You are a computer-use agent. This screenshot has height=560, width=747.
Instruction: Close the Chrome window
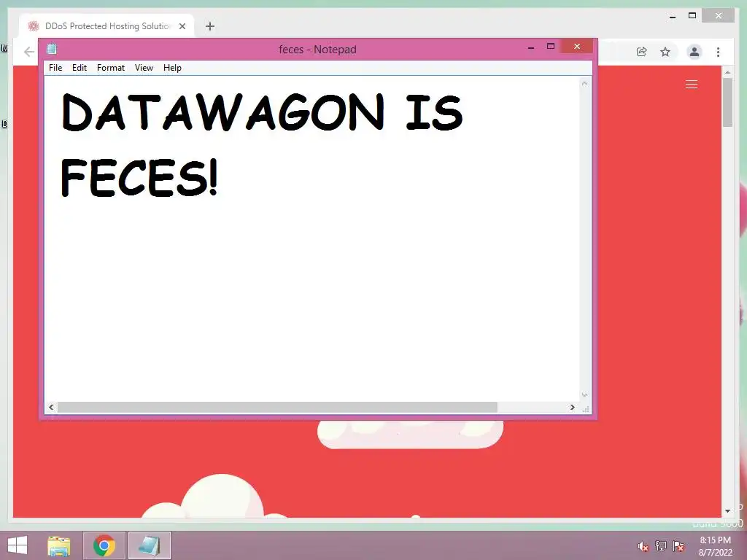tap(719, 16)
